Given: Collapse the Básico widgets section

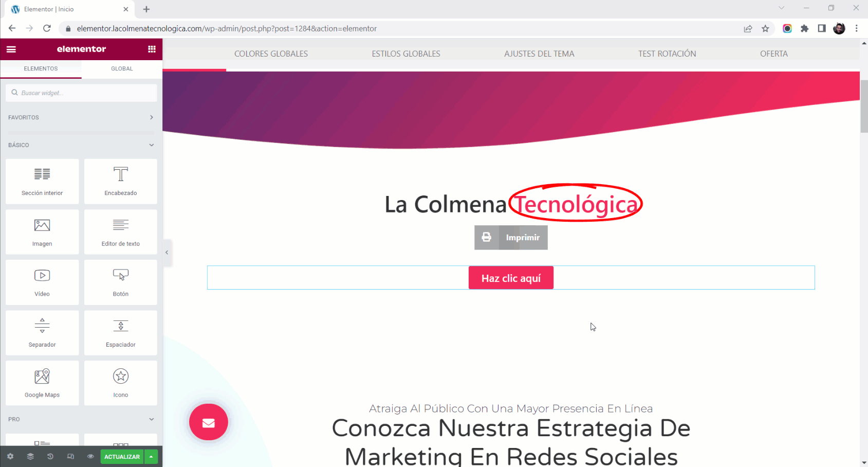Looking at the screenshot, I should 81,145.
